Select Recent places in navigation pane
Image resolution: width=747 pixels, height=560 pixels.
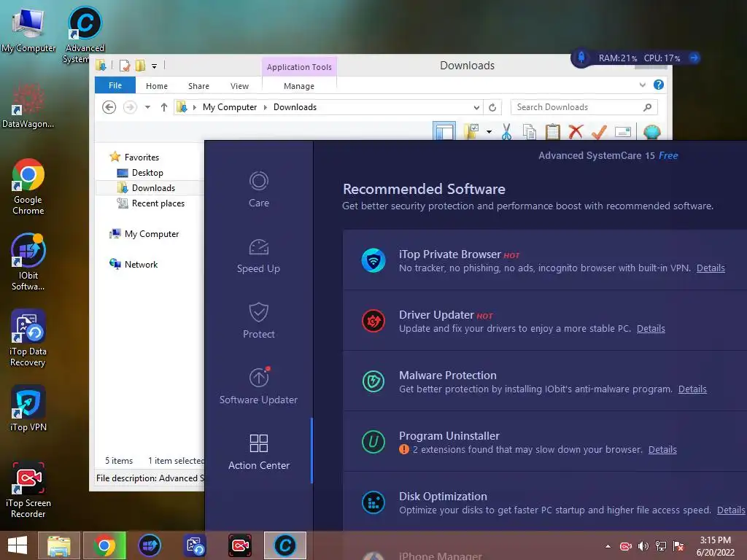pyautogui.click(x=158, y=203)
